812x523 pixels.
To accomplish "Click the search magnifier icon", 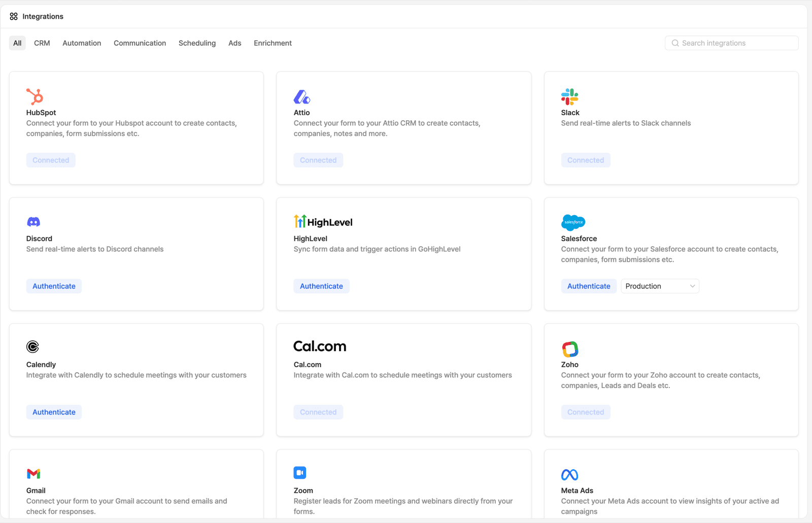I will coord(675,43).
